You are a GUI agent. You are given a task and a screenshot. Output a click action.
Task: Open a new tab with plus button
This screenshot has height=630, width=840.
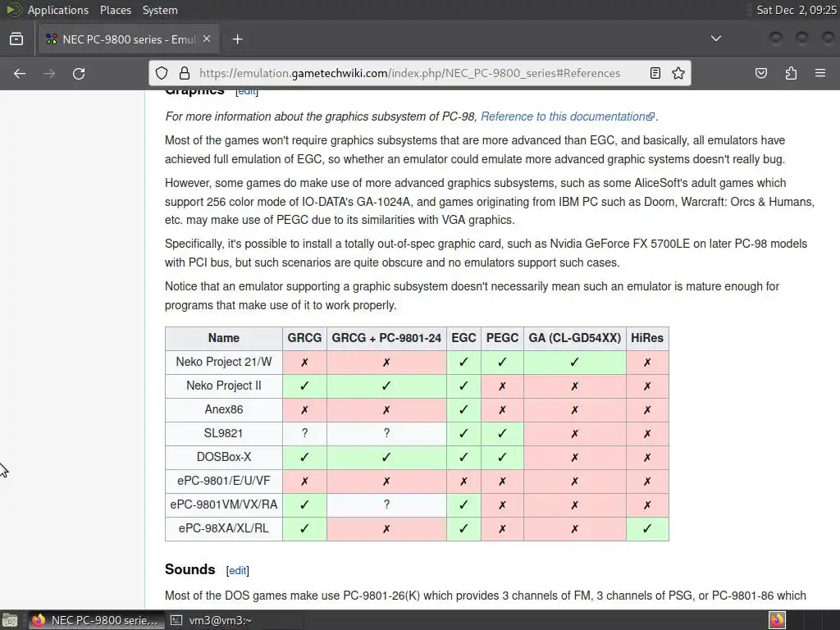click(x=237, y=39)
